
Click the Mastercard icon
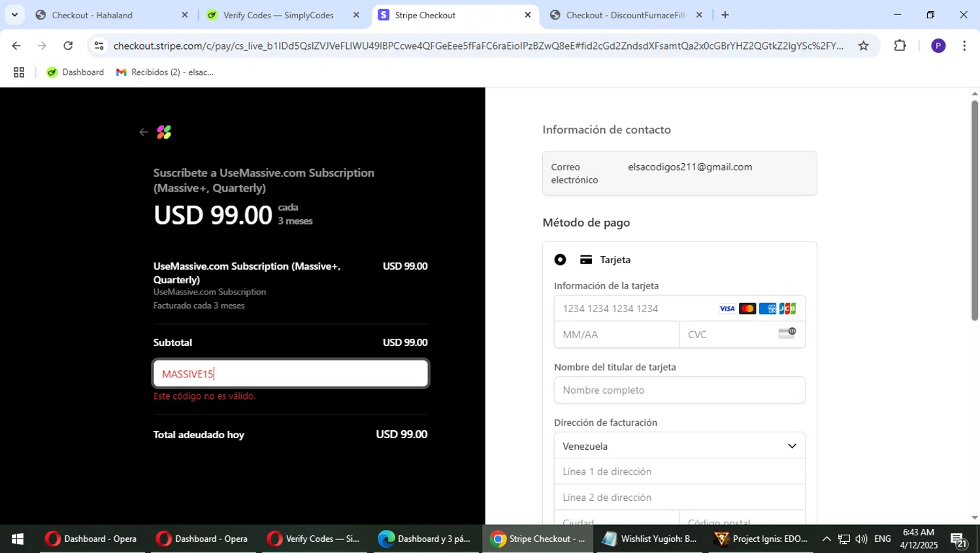747,309
